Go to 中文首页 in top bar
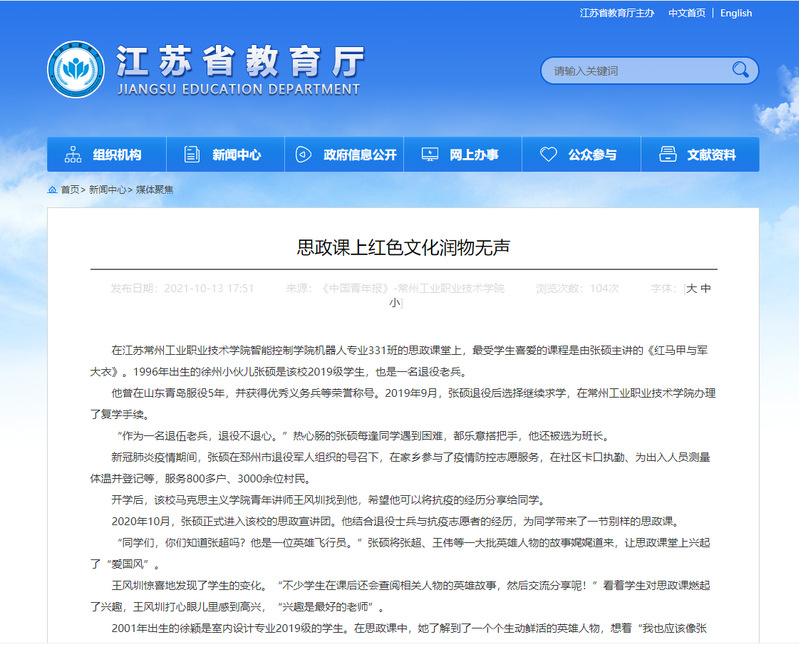799x647 pixels. click(686, 13)
